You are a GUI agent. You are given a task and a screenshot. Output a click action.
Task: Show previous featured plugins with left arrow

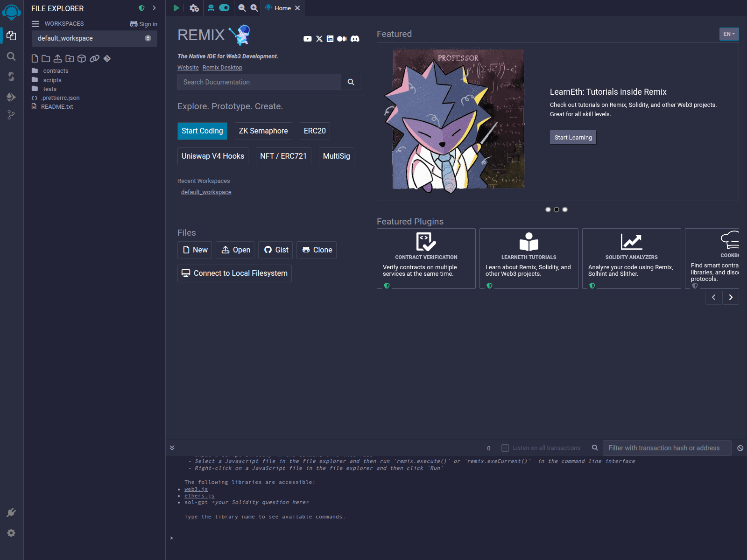pyautogui.click(x=714, y=297)
